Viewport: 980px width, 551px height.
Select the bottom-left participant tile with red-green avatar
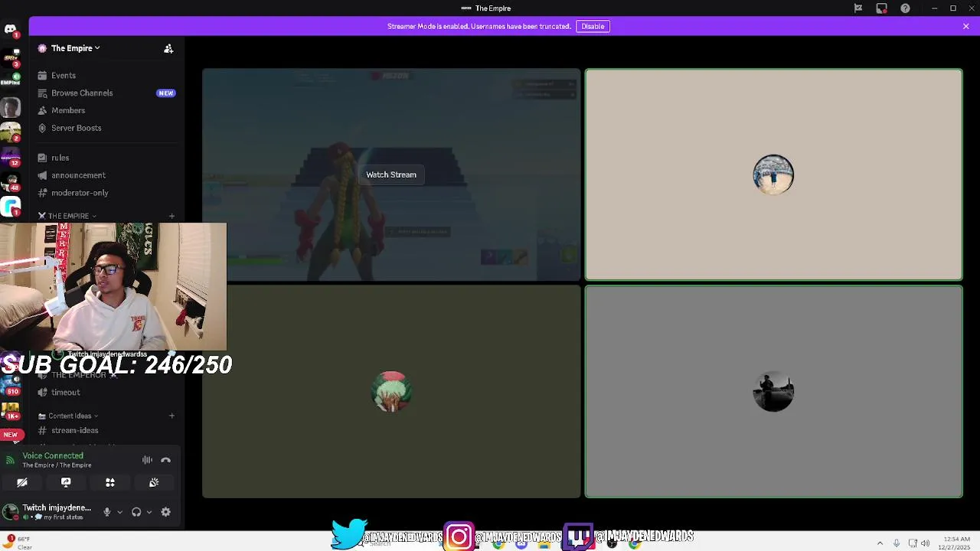coord(391,392)
